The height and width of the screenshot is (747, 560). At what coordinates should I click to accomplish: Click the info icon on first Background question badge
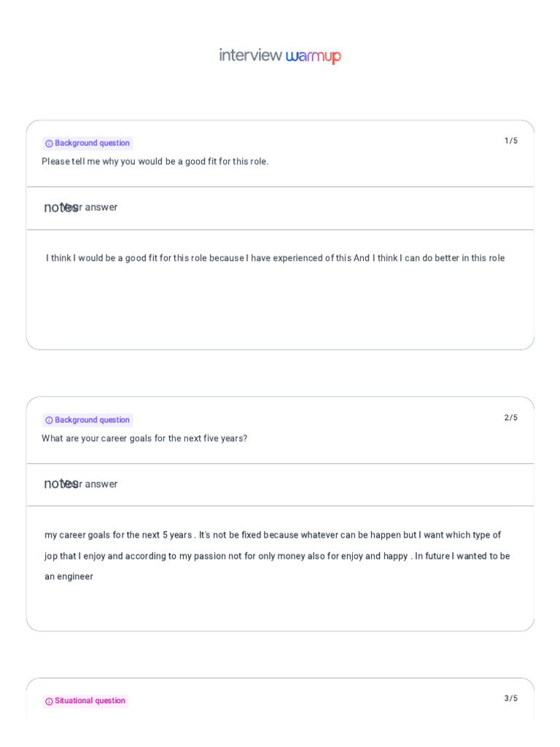coord(50,144)
